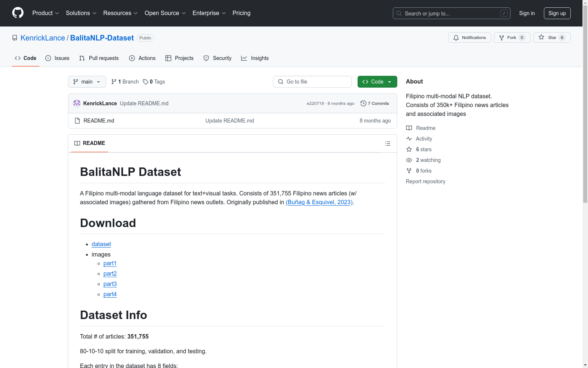The image size is (588, 368).
Task: Open the KenrickLance owner link
Action: tap(43, 38)
